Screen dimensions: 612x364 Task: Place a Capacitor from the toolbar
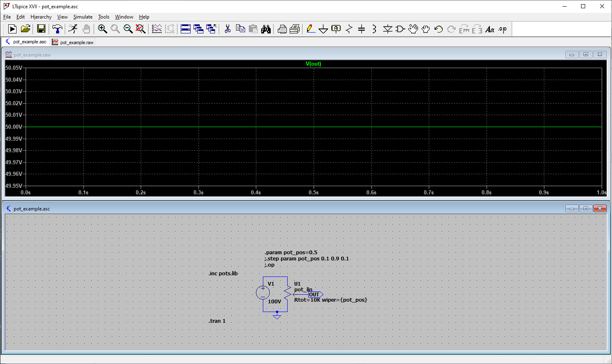tap(362, 29)
